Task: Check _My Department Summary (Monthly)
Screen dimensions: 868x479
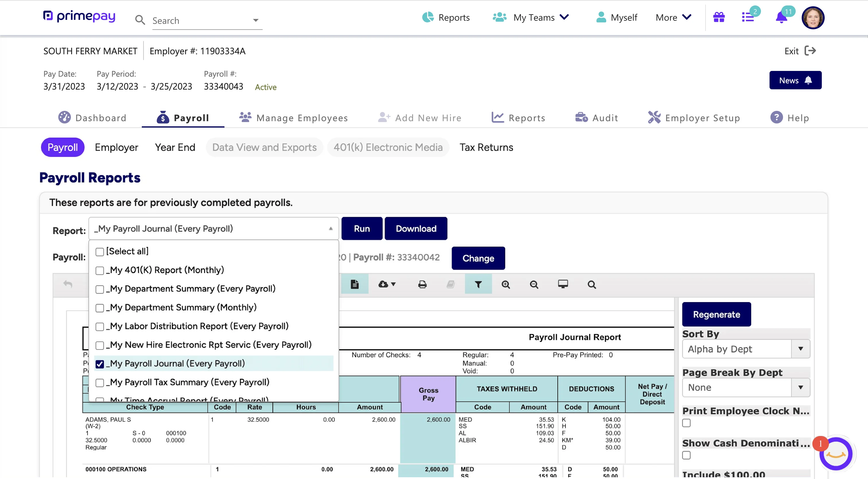Action: [100, 308]
